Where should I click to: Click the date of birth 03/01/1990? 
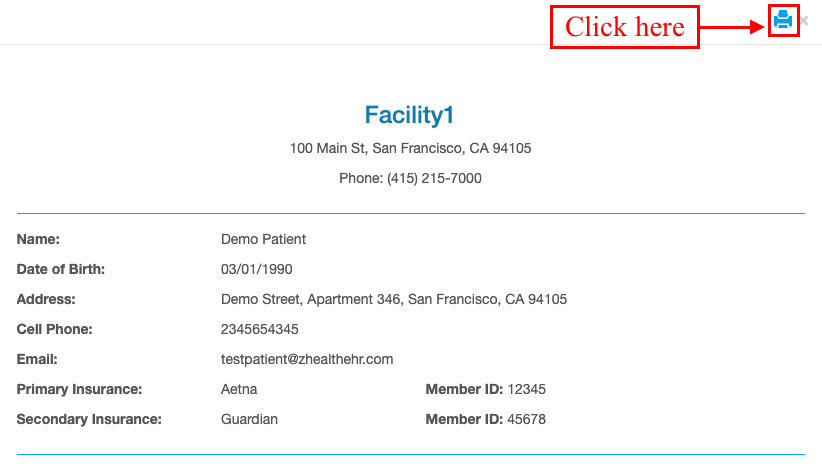[256, 269]
